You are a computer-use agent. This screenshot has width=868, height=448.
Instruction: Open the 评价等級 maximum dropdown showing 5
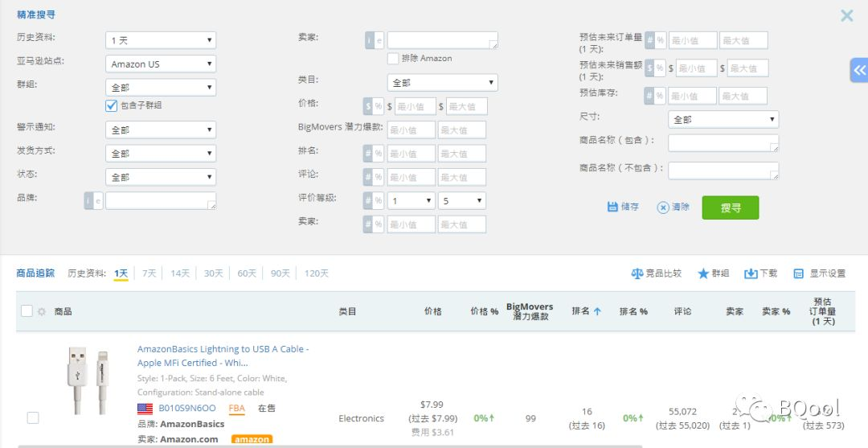pyautogui.click(x=462, y=201)
